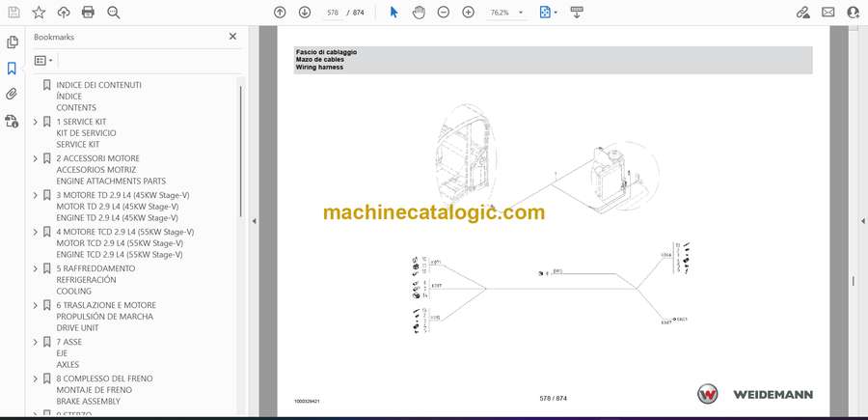Toggle the Page Thumbnails panel icon

[x=13, y=42]
